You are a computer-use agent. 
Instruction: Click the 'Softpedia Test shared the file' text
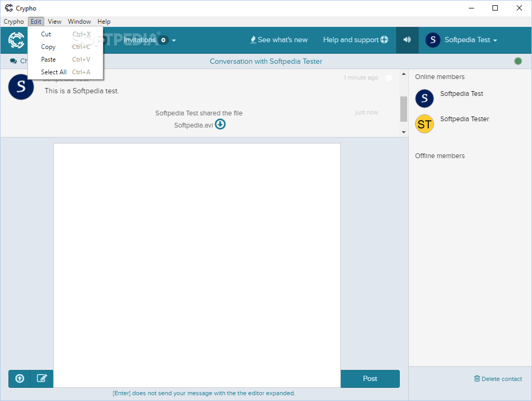(199, 113)
